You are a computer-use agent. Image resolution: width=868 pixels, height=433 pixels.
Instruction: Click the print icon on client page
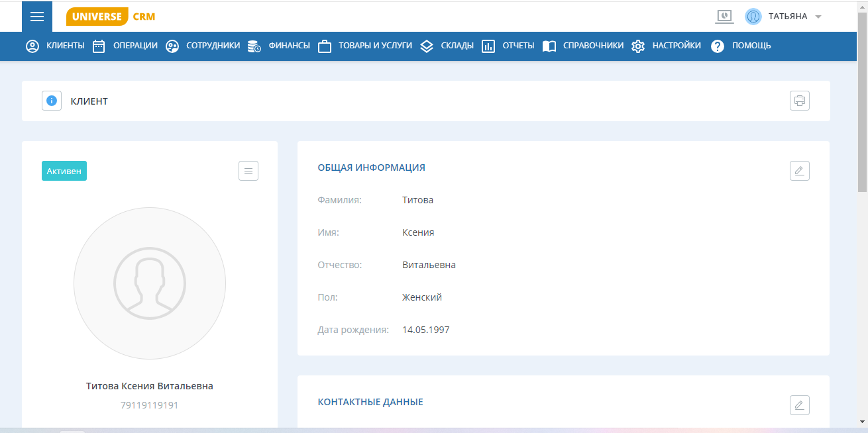tap(799, 101)
